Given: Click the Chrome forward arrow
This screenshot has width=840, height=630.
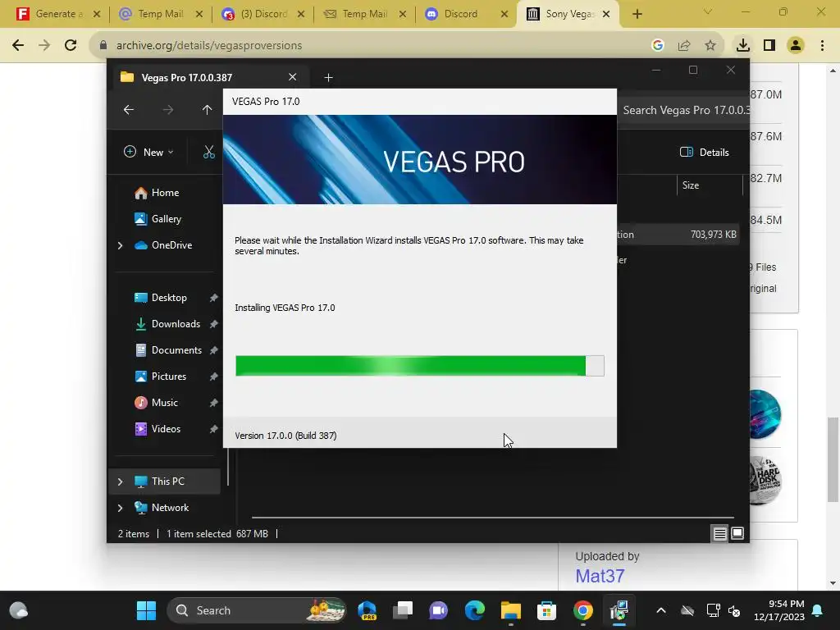Looking at the screenshot, I should click(44, 46).
